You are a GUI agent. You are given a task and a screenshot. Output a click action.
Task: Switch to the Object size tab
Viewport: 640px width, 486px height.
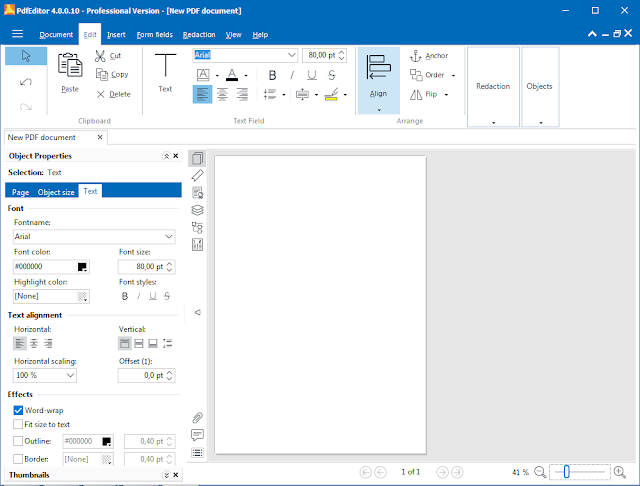[x=56, y=192]
